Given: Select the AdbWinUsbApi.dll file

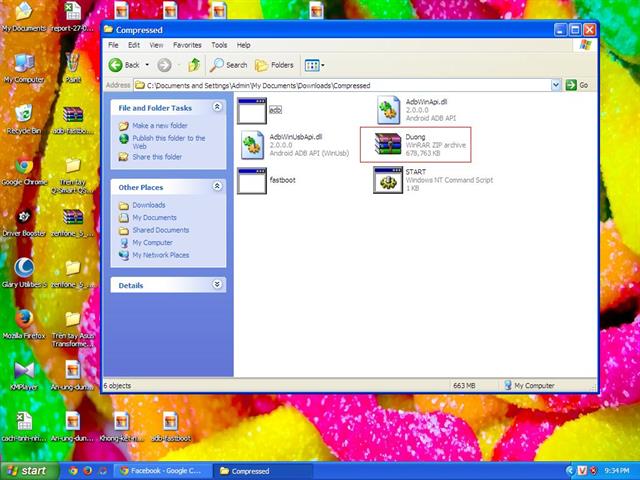Looking at the screenshot, I should [295, 145].
